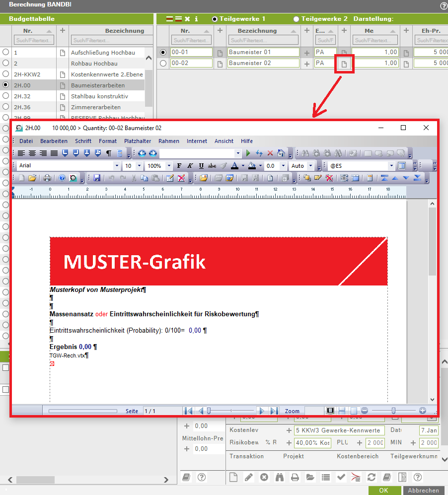Open the Platzhalter menu

138,141
